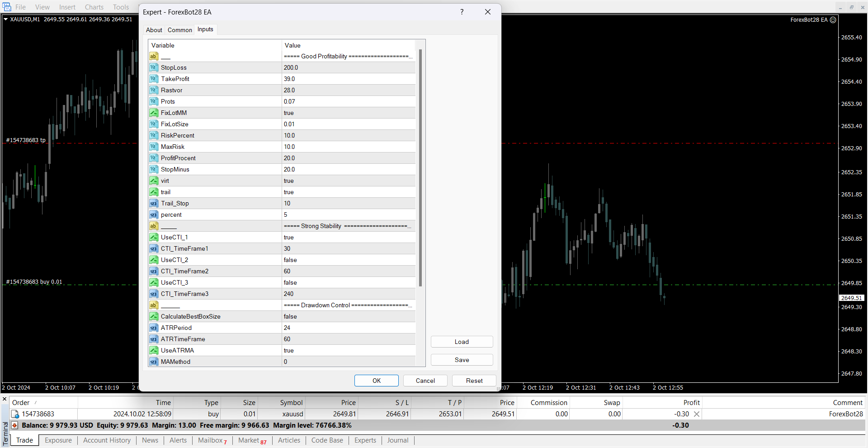Sort orders using the Order column header

pyautogui.click(x=21, y=403)
